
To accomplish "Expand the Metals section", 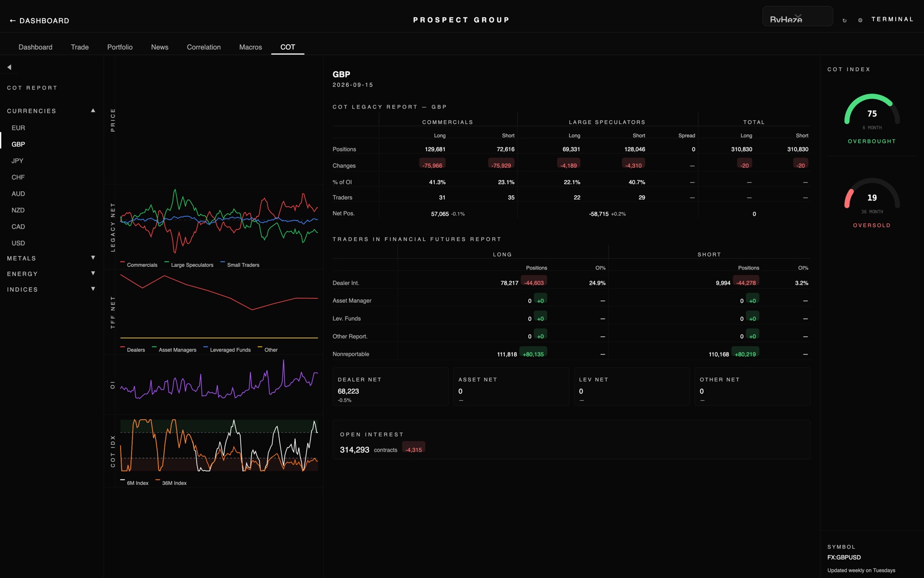I will [51, 258].
